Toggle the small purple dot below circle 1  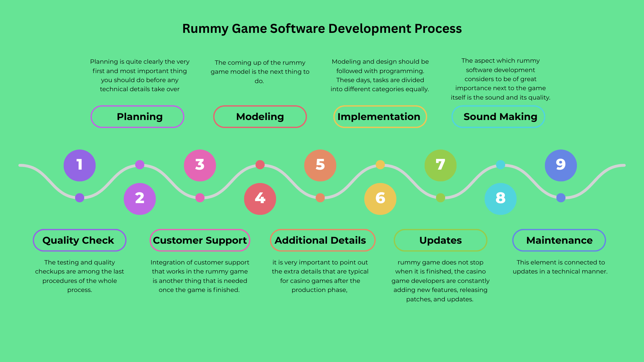[x=79, y=197]
